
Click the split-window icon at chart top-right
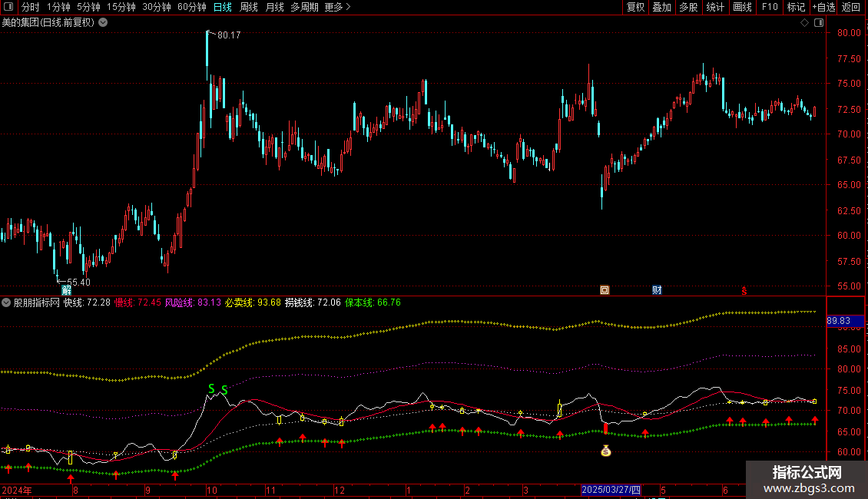point(819,23)
